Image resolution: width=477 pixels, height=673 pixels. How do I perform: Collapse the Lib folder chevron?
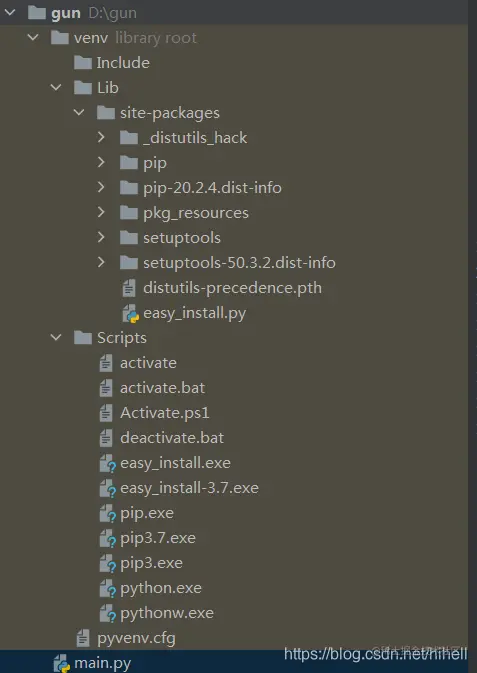click(56, 88)
